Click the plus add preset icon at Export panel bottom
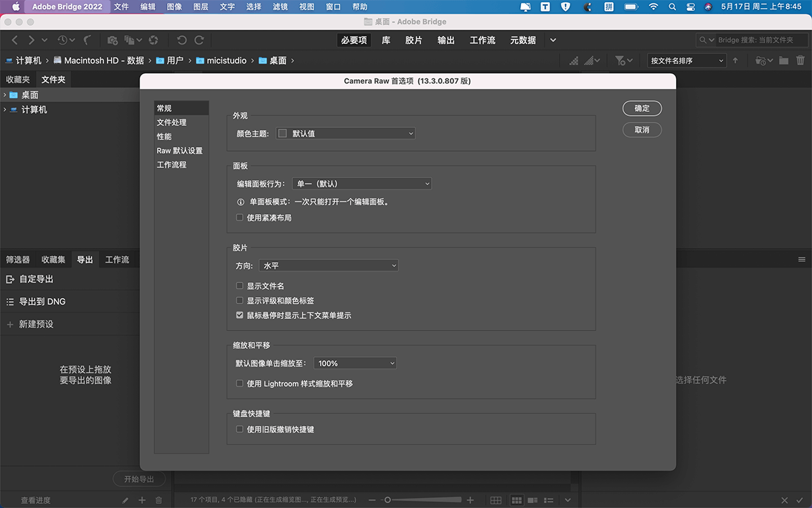 [x=142, y=501]
